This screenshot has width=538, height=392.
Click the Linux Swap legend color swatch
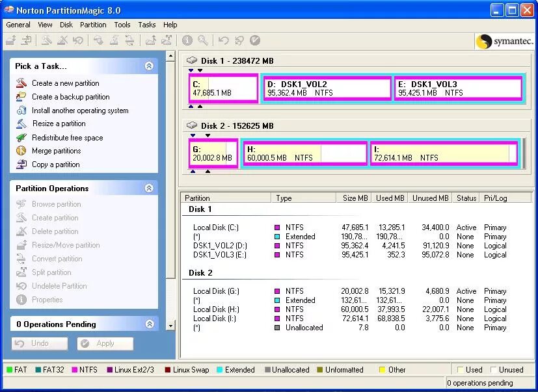[x=168, y=370]
